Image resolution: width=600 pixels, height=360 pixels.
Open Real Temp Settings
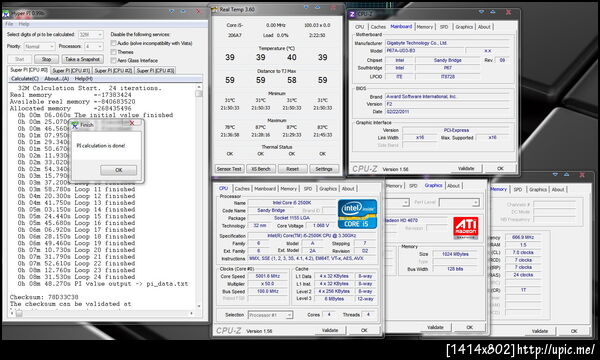(x=324, y=169)
